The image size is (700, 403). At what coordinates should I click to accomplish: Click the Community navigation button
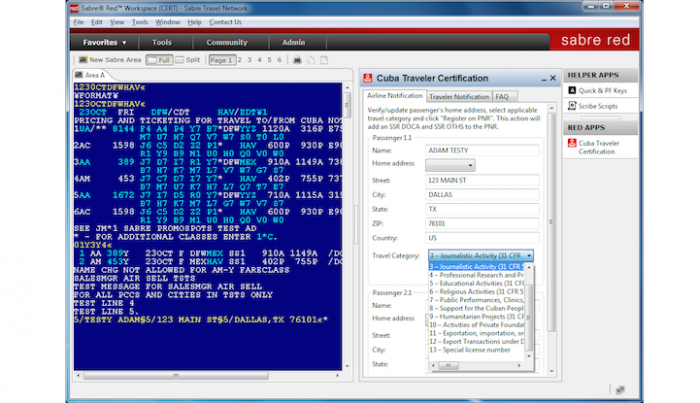227,43
